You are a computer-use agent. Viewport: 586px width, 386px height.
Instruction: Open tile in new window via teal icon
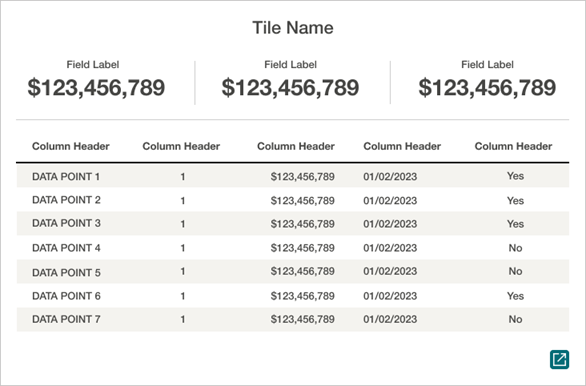click(x=559, y=359)
